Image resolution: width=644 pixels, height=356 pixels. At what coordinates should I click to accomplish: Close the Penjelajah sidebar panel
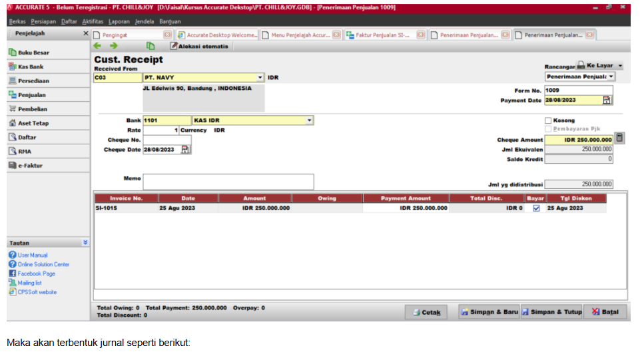[x=85, y=33]
